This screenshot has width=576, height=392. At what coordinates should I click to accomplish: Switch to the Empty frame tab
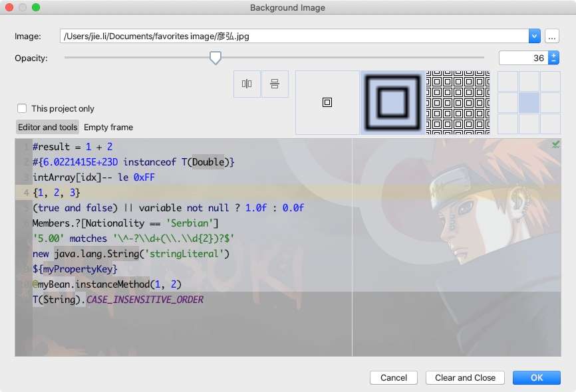108,128
